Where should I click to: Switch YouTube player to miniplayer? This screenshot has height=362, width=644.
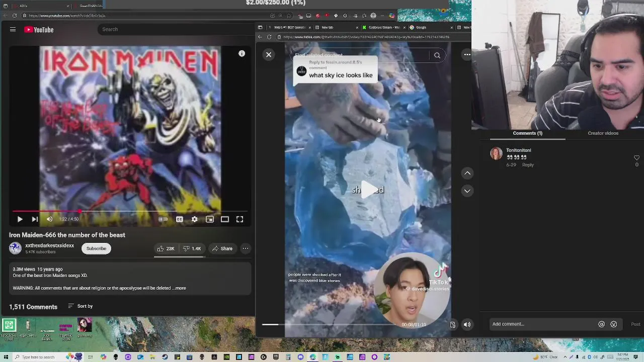click(210, 219)
